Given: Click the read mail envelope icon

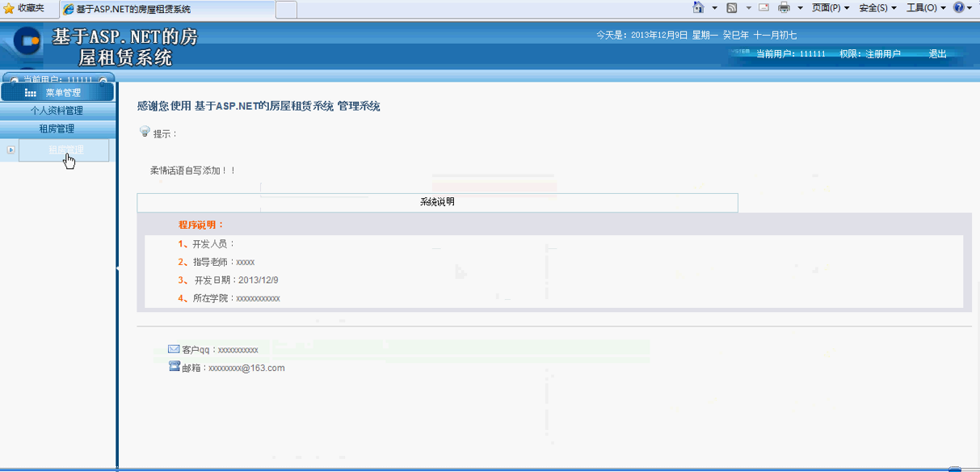Looking at the screenshot, I should click(763, 7).
